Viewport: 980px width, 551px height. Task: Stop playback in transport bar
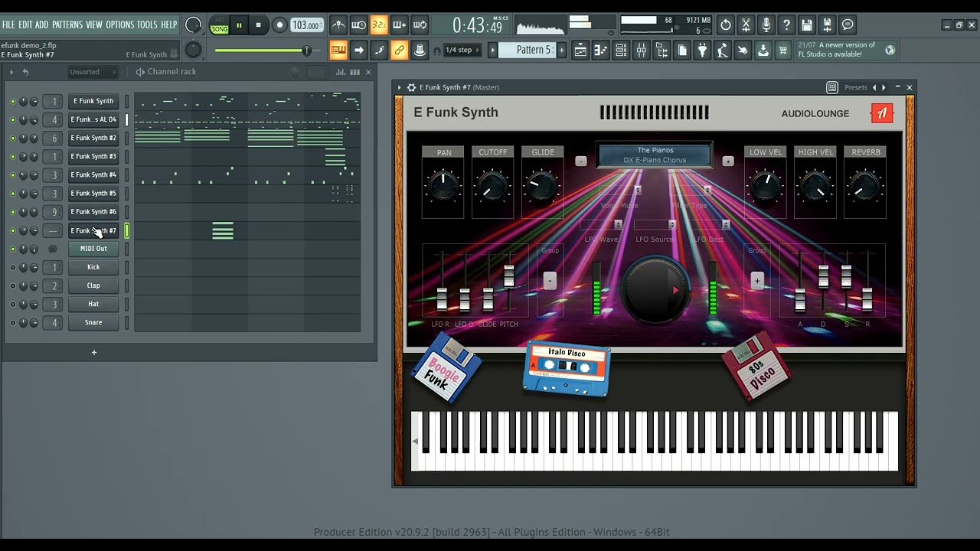[258, 25]
